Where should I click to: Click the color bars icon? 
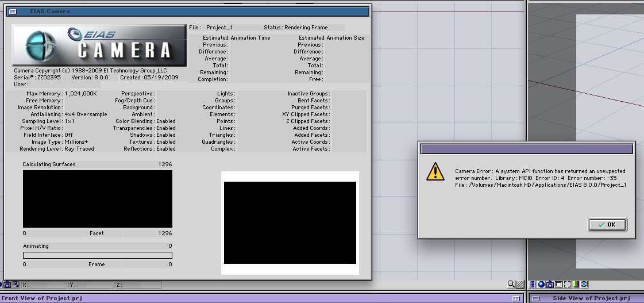click(576, 284)
